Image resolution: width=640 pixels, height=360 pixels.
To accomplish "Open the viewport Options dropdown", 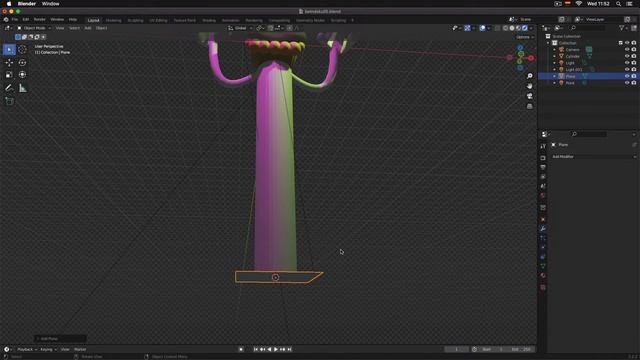I will click(x=524, y=37).
